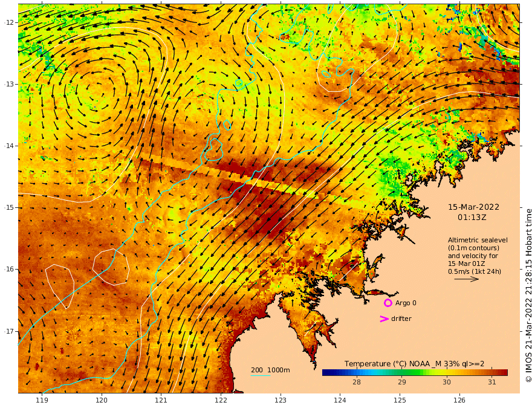
Task: Click the magenta drifter arrow symbol
Action: point(384,319)
